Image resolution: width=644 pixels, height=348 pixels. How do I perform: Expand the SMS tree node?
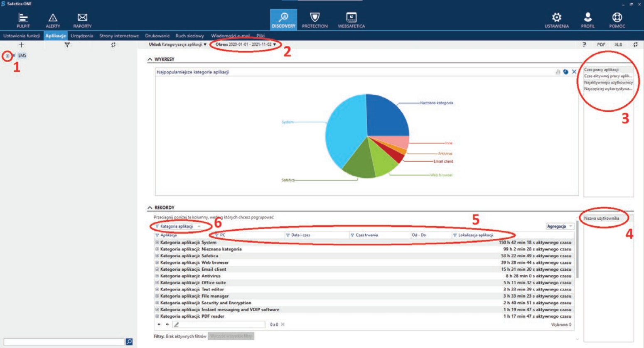tap(7, 56)
